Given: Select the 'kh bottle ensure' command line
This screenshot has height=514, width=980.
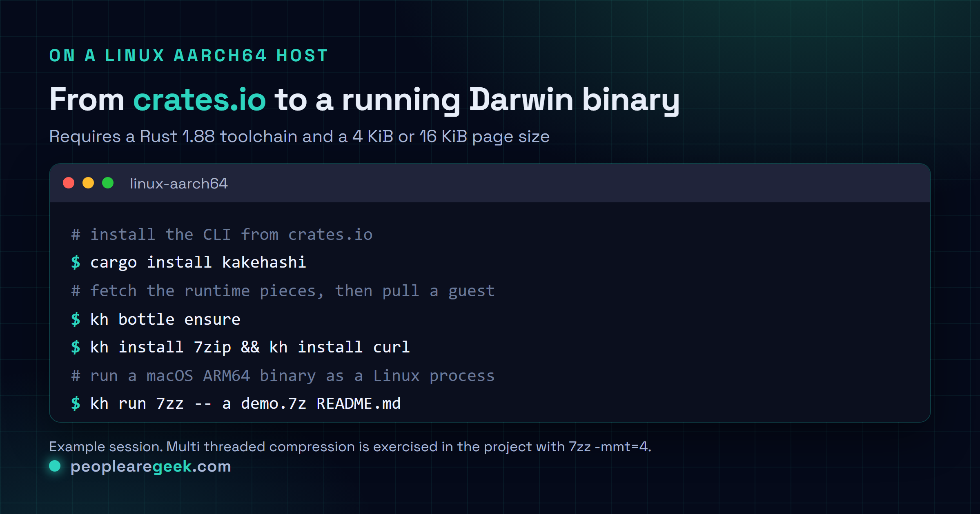Looking at the screenshot, I should 165,319.
